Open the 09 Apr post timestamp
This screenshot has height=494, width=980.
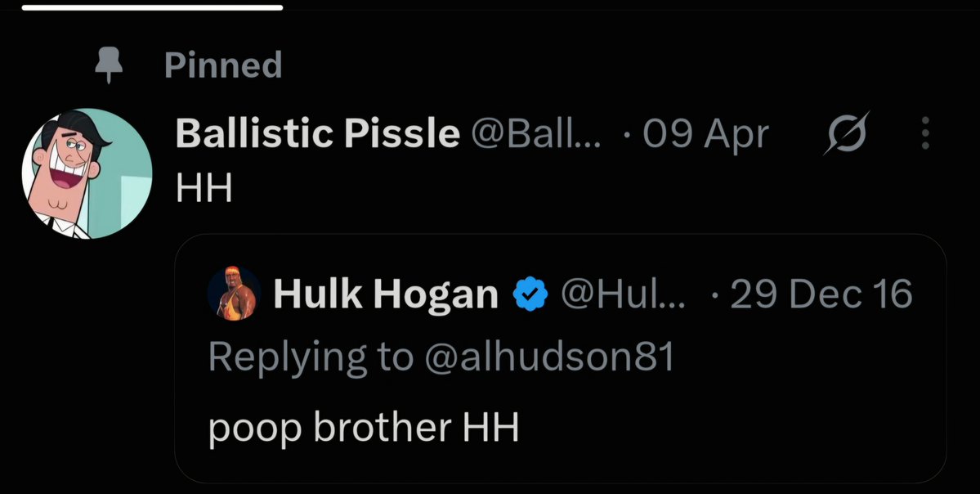705,134
